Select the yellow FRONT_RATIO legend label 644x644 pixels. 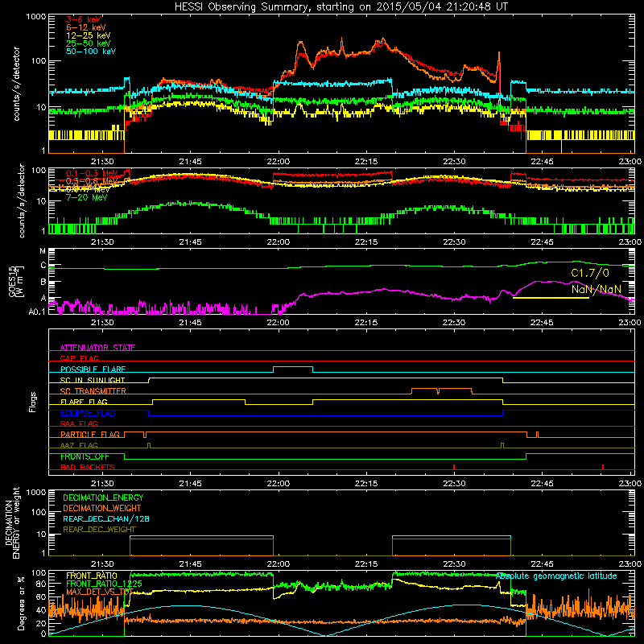pos(92,576)
